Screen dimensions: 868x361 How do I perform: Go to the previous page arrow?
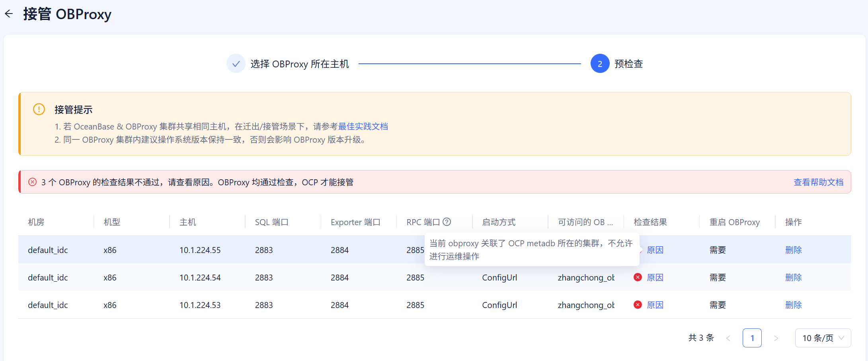tap(728, 338)
